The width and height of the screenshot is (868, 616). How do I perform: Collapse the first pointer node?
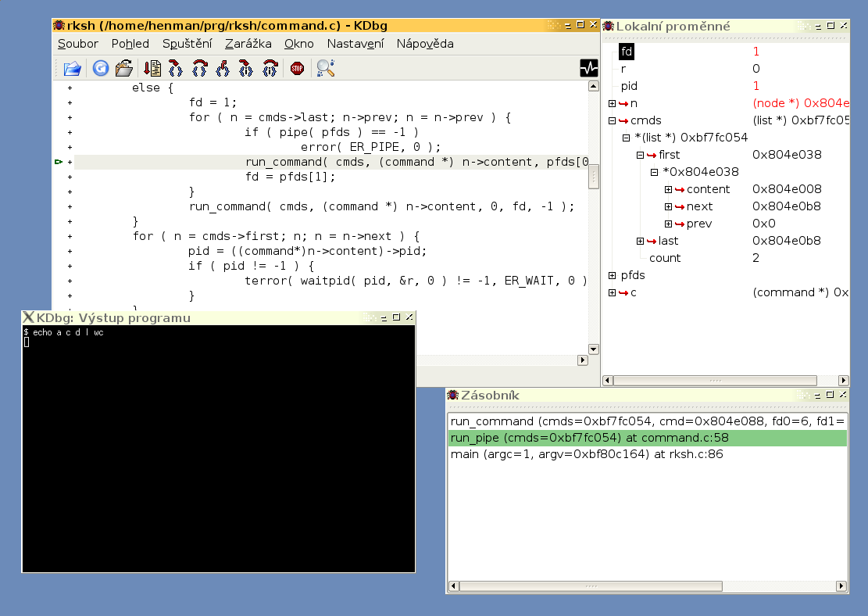(640, 155)
